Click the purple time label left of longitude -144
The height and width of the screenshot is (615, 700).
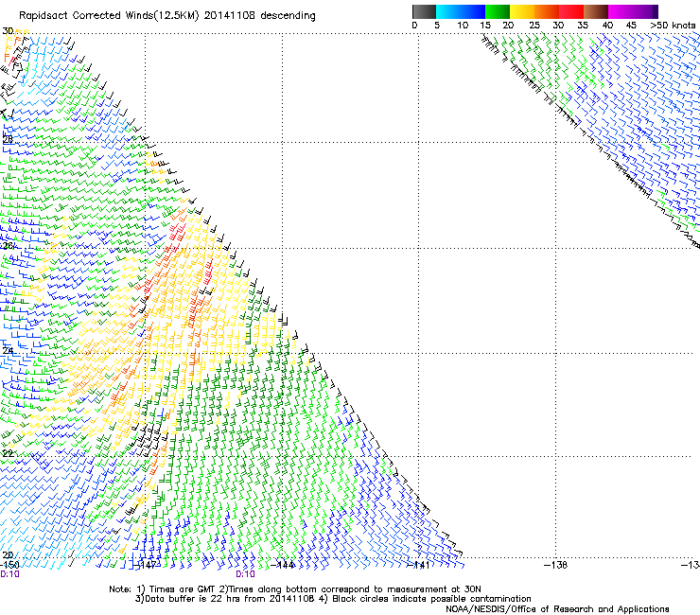point(245,574)
